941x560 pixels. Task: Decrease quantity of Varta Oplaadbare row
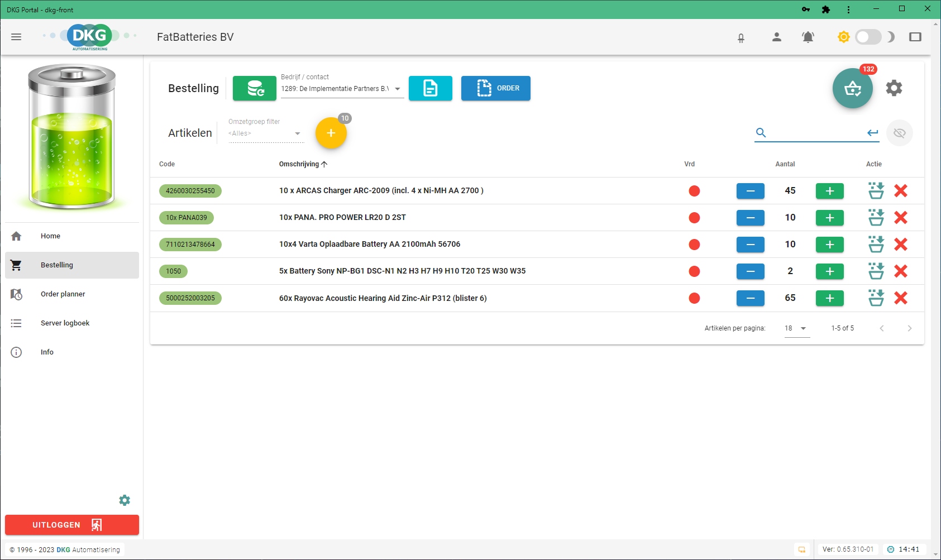click(751, 245)
